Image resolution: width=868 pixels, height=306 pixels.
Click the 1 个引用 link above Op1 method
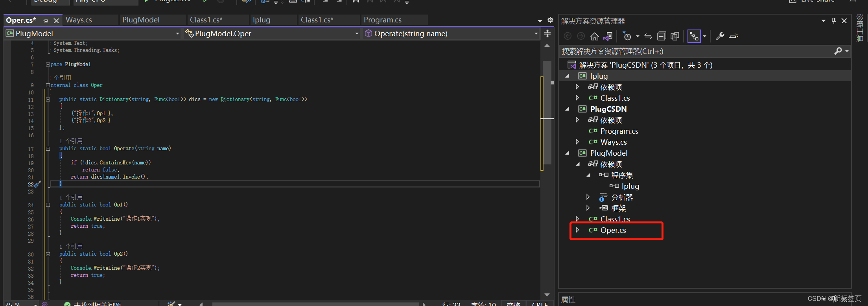click(x=71, y=197)
